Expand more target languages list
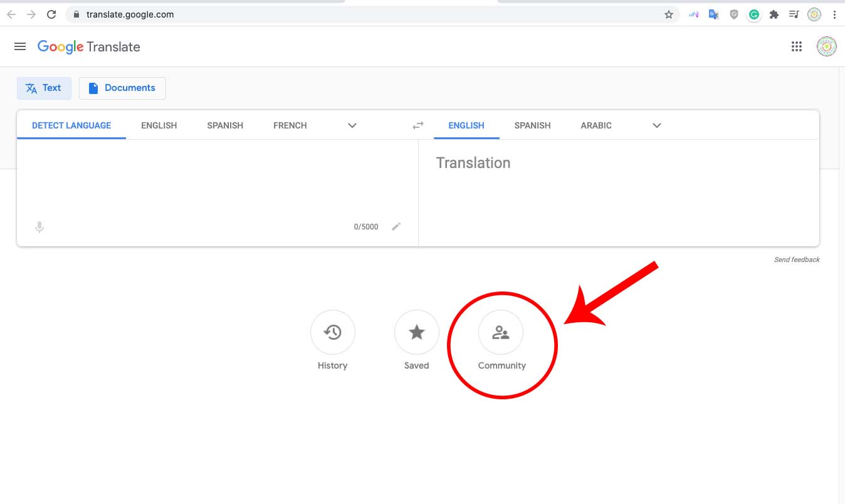 point(657,125)
